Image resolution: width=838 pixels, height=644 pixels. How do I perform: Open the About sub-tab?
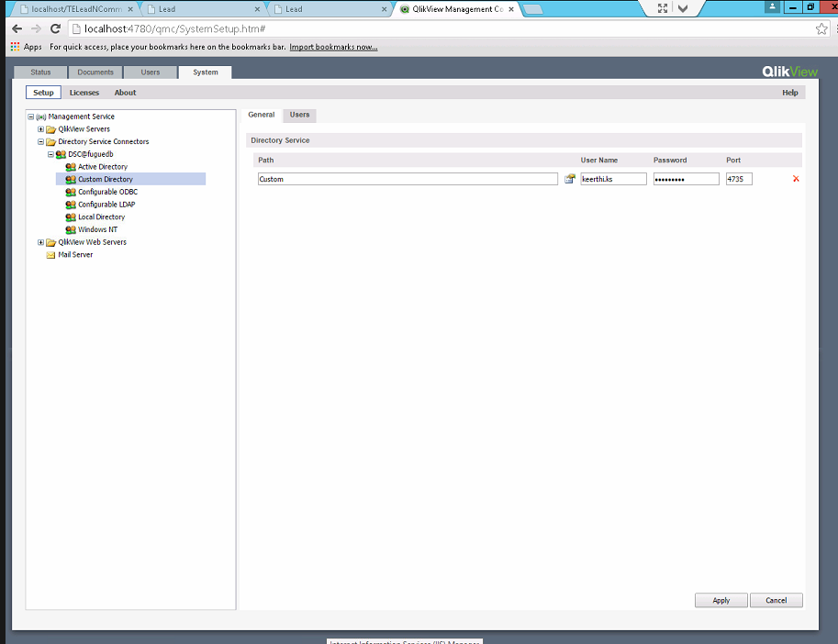tap(125, 93)
